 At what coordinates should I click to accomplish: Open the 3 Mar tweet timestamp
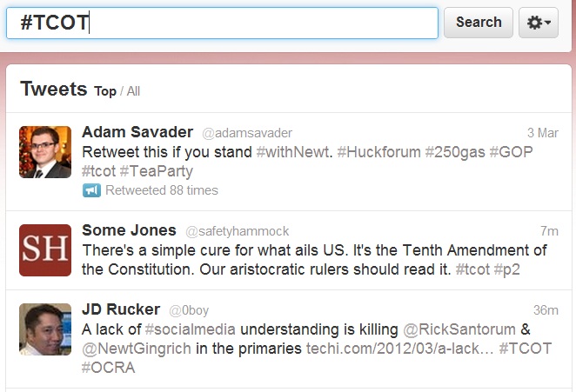(542, 133)
